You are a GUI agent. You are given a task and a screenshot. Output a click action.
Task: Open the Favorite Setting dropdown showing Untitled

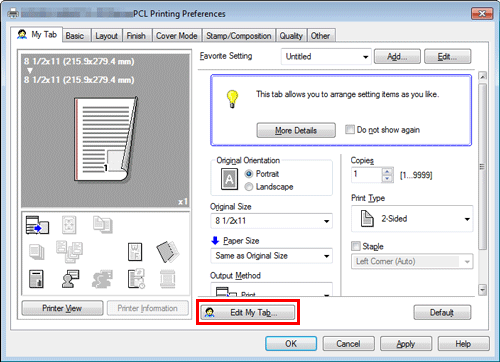(326, 57)
